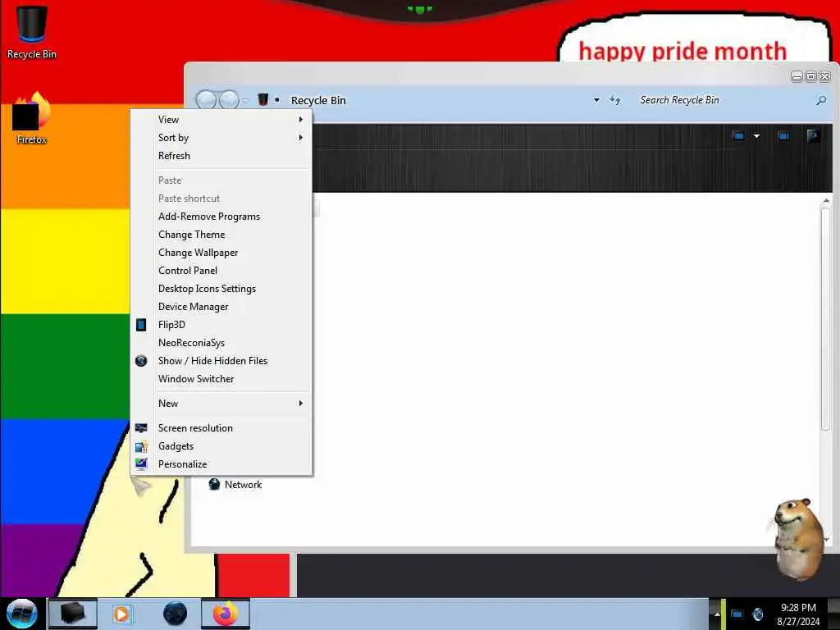Open the help icon in Explorer toolbar
Viewport: 840px width, 630px height.
pyautogui.click(x=813, y=136)
